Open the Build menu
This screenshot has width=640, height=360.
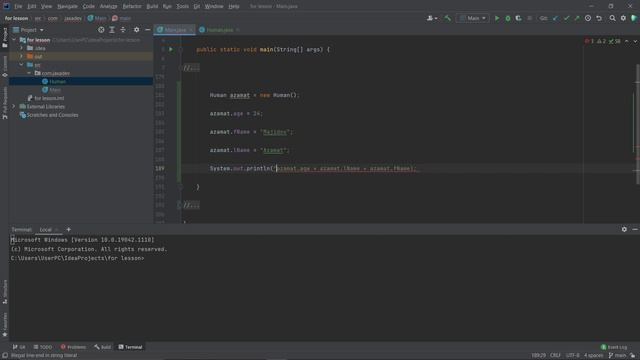152,7
